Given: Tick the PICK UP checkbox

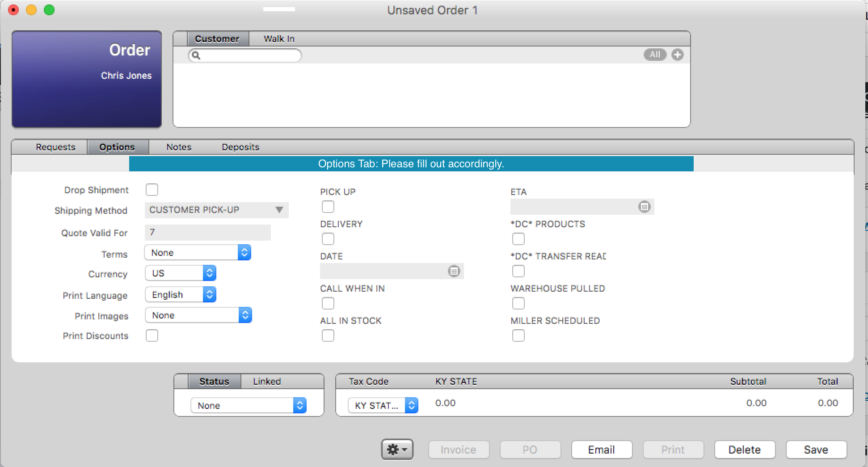Looking at the screenshot, I should (x=328, y=207).
